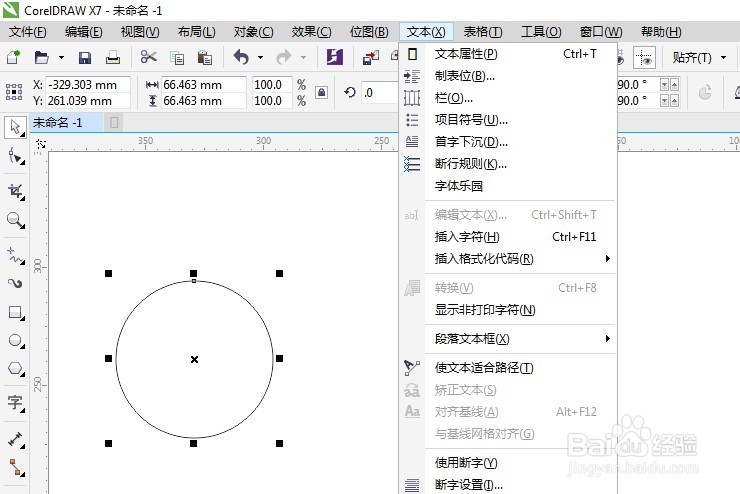Choose 项目符号(U)... menu entry
The height and width of the screenshot is (494, 740).
pyautogui.click(x=509, y=120)
